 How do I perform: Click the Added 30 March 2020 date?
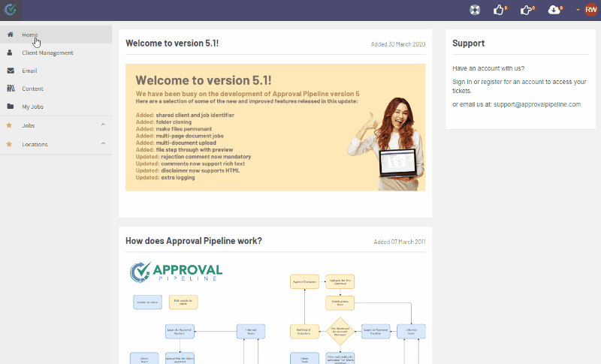pos(398,44)
